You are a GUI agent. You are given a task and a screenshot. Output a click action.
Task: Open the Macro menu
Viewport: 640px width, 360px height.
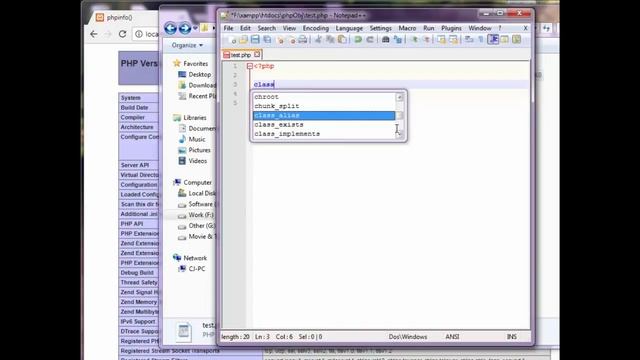407,28
